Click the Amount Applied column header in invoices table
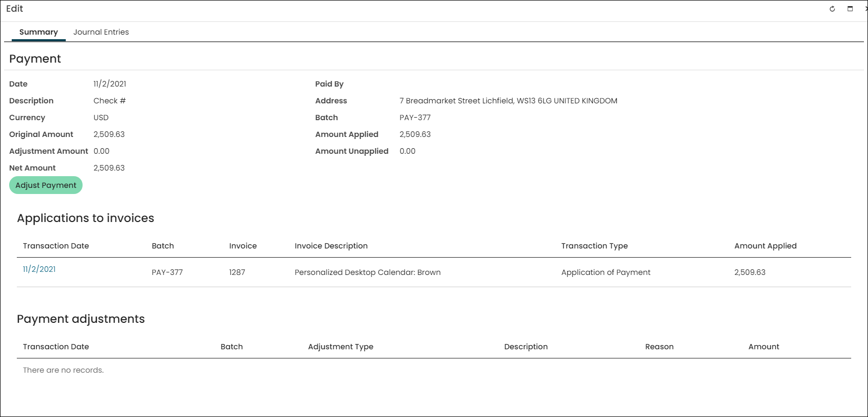This screenshot has width=868, height=417. click(x=766, y=246)
